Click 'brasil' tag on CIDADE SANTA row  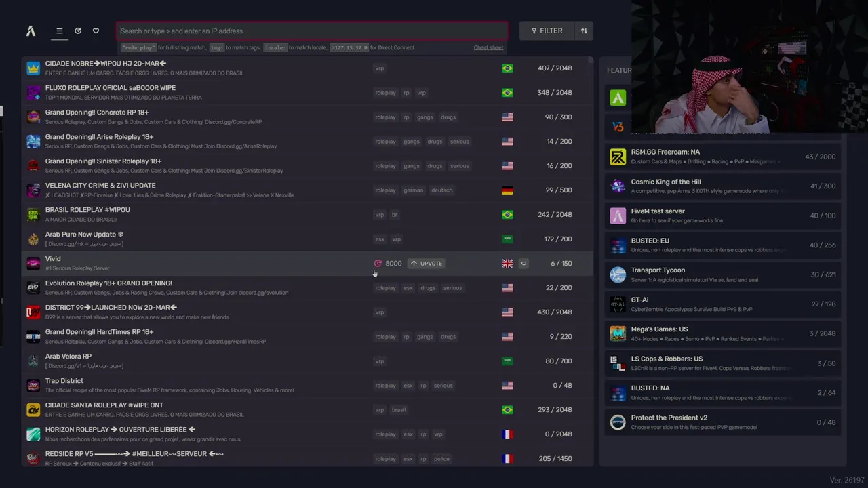coord(399,410)
